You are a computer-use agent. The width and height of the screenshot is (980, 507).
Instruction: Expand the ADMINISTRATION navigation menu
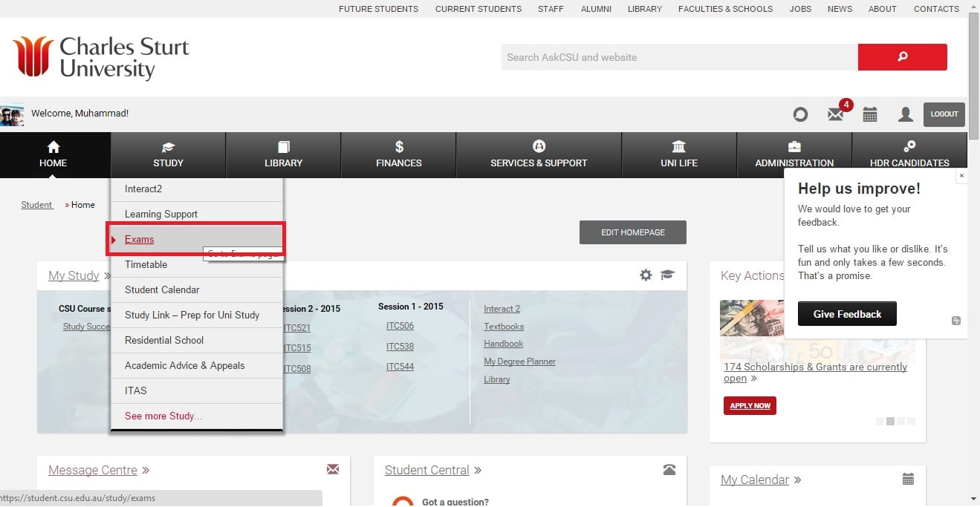794,155
